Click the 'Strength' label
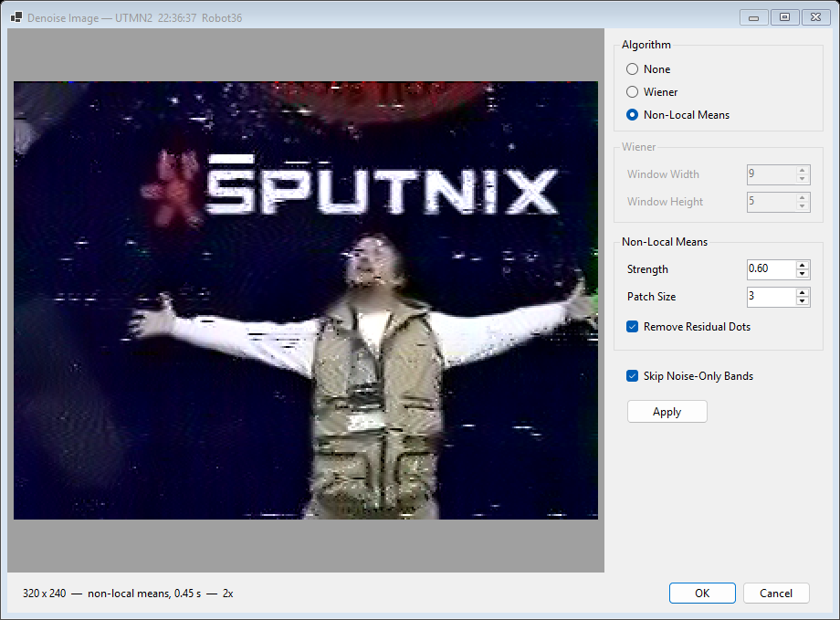This screenshot has height=620, width=840. [x=647, y=269]
